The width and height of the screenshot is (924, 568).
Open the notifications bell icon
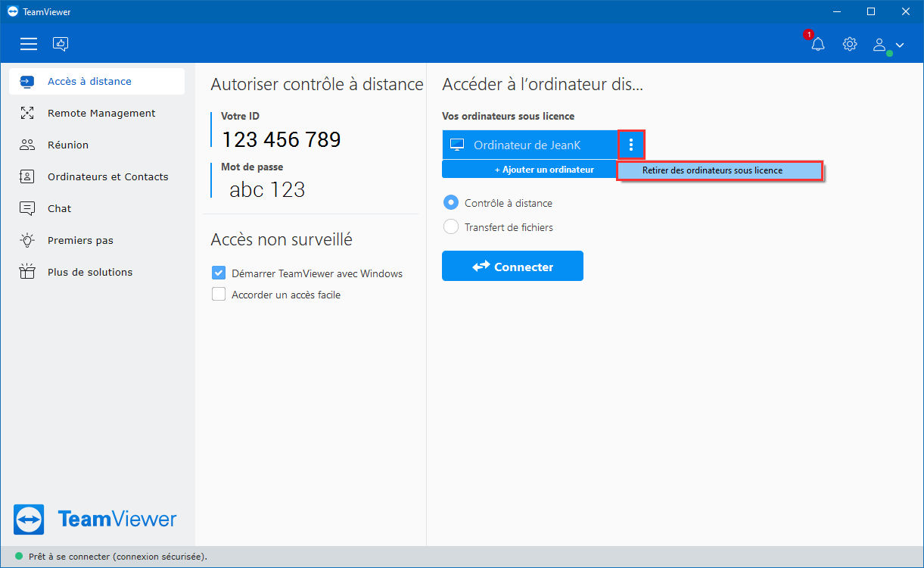[817, 44]
